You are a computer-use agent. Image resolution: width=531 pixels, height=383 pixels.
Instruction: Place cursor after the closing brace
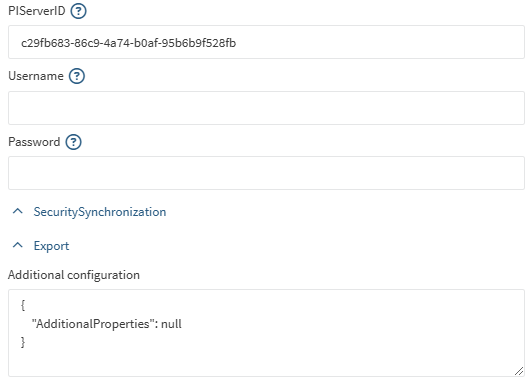click(x=23, y=342)
